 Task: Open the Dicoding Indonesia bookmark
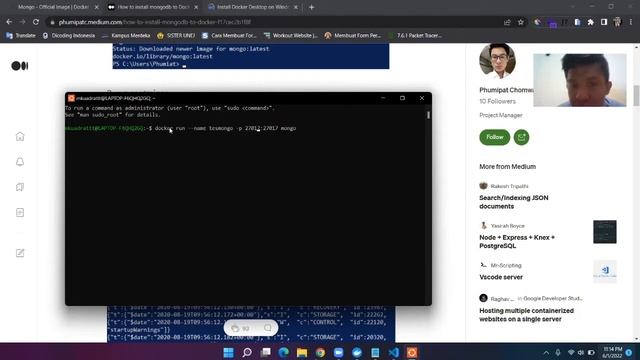(x=69, y=36)
